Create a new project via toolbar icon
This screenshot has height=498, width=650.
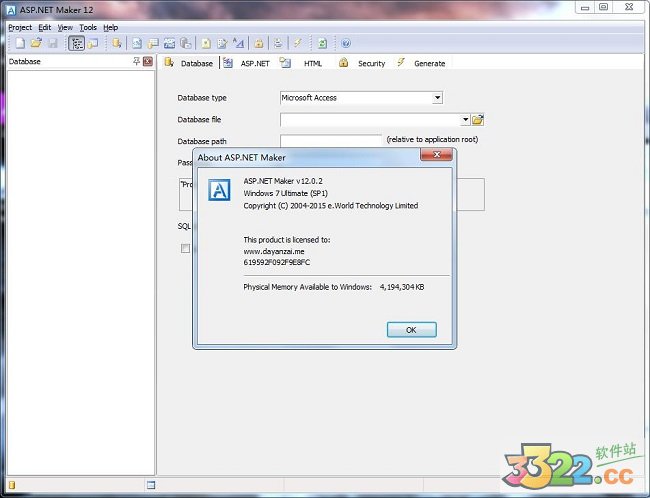click(x=19, y=43)
